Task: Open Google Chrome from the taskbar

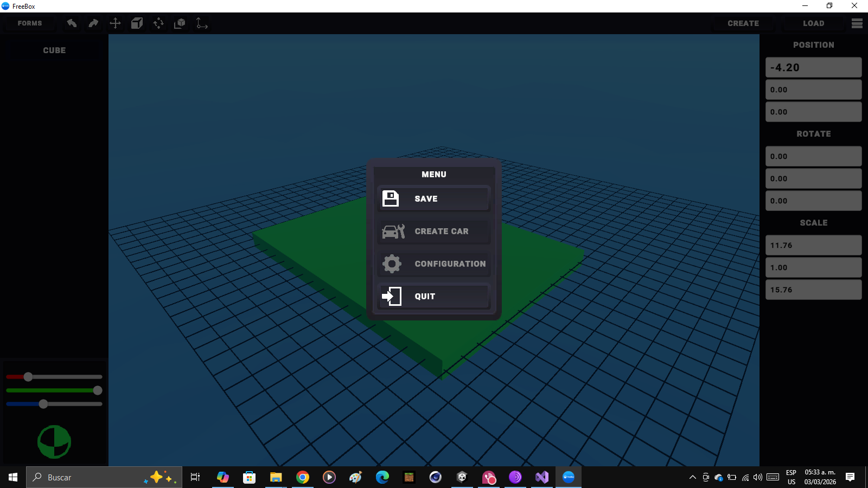Action: click(303, 477)
